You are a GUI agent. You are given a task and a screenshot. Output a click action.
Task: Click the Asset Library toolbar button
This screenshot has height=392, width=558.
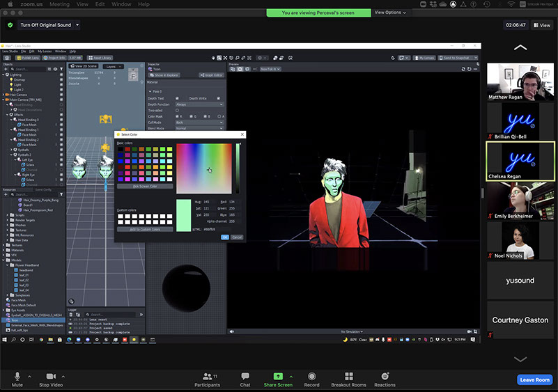coord(101,58)
